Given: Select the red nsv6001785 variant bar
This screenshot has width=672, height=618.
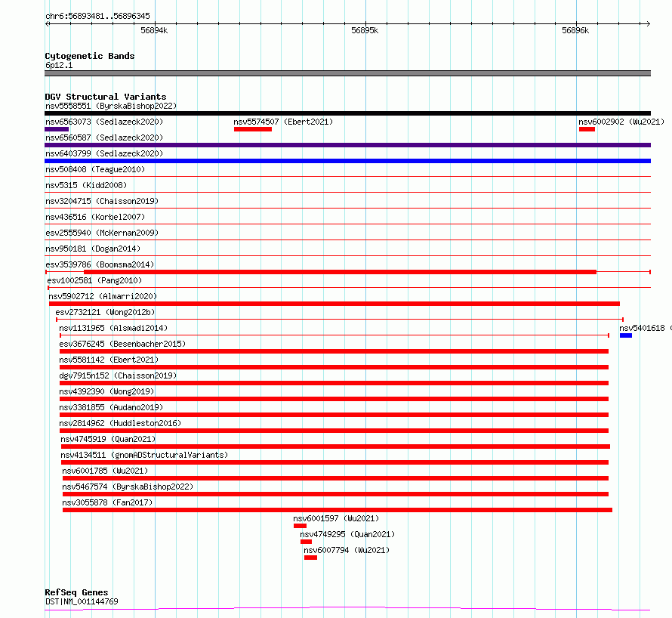Looking at the screenshot, I should (x=335, y=478).
